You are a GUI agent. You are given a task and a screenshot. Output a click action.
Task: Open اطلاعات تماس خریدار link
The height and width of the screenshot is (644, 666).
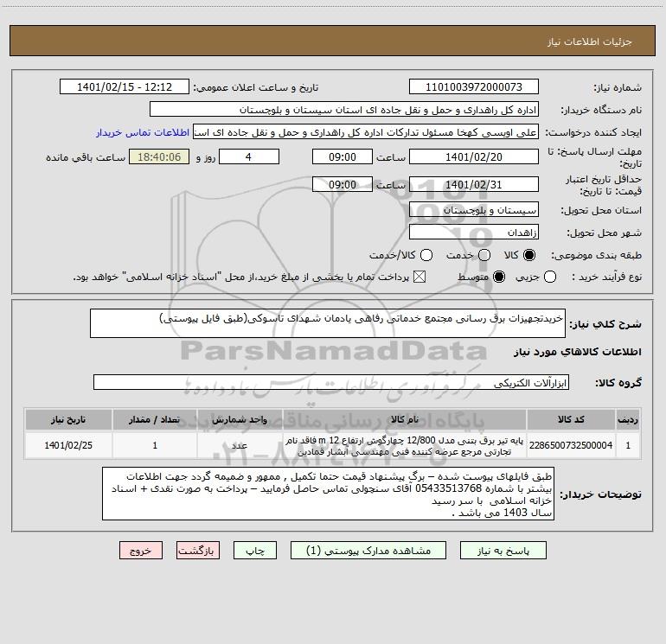click(143, 132)
